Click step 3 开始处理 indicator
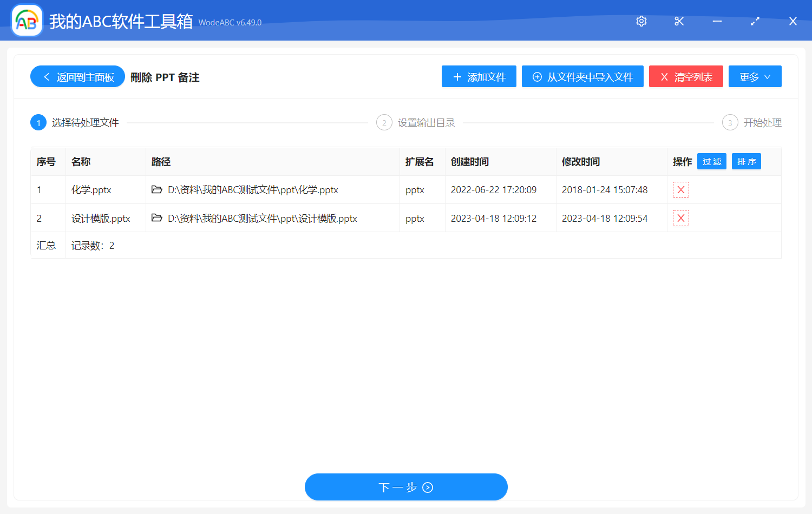The image size is (812, 514). [x=730, y=122]
